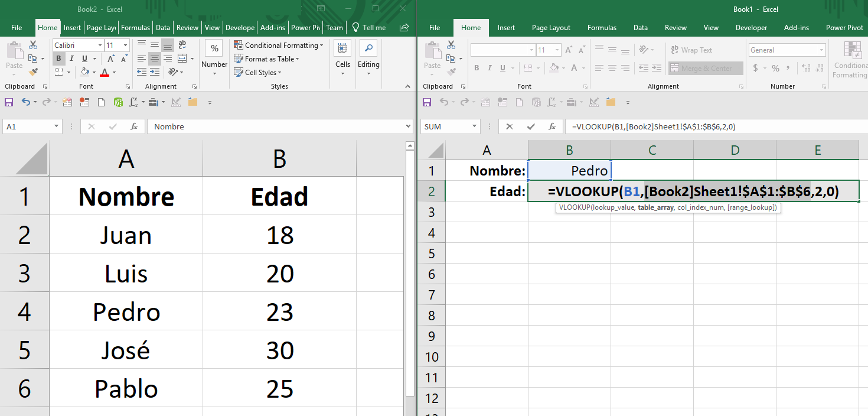
Task: Confirm the formula with the Enter checkmark
Action: click(531, 126)
